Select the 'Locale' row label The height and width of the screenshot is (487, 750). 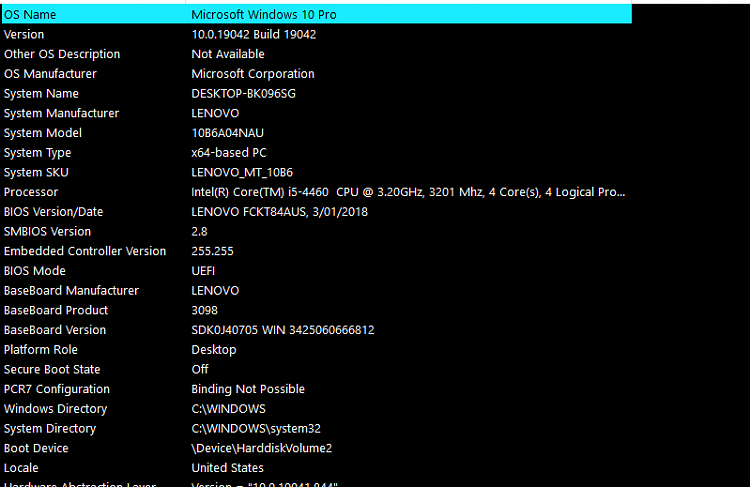pyautogui.click(x=21, y=468)
